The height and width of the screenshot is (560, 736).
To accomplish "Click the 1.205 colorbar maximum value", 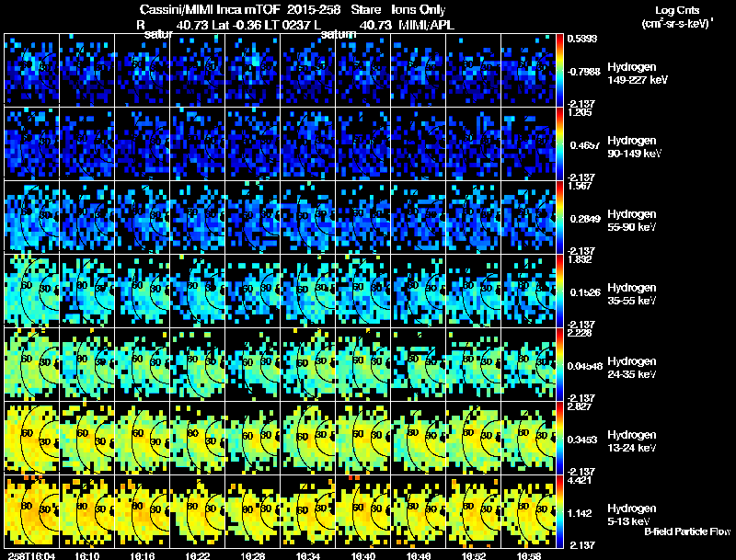I will (x=580, y=112).
